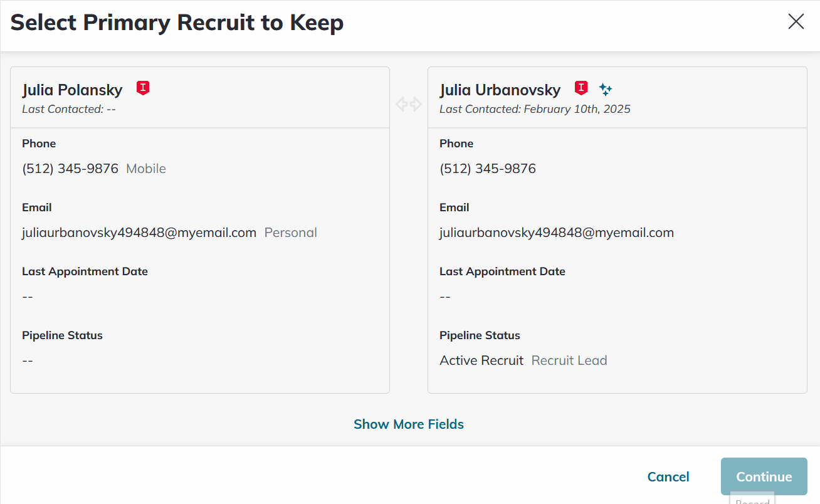The image size is (820, 504).
Task: Select Julia Urbanovsky card as primary recruit
Action: point(617,301)
